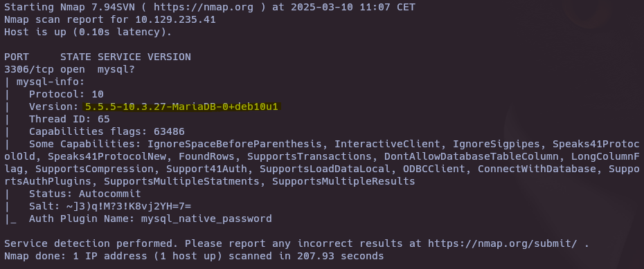644x269 pixels.
Task: Click the highlighted MariaDB version string
Action: coord(181,107)
